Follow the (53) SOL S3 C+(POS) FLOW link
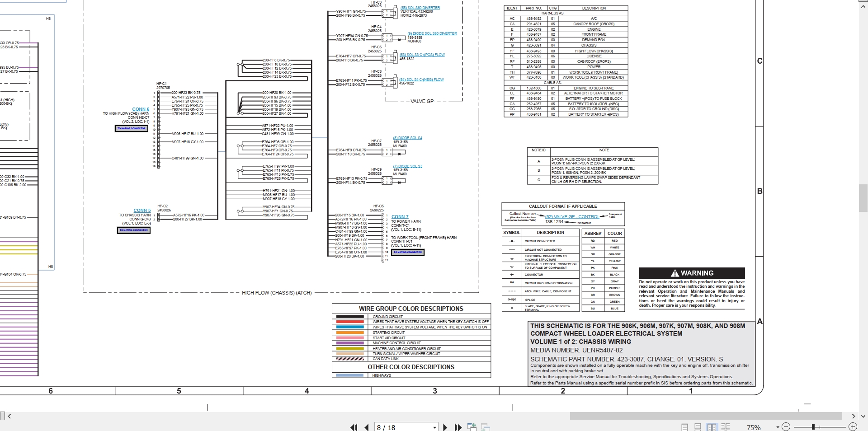 422,55
